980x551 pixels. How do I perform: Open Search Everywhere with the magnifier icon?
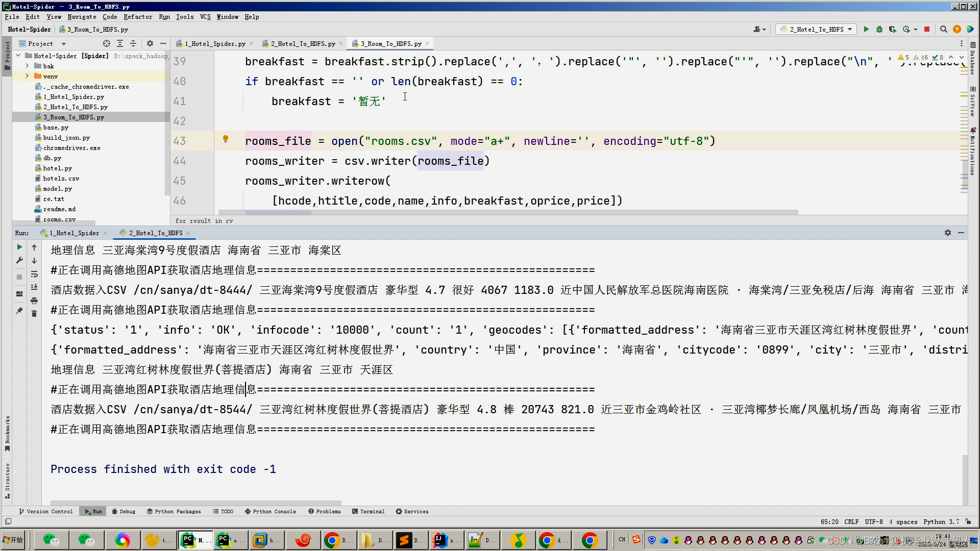click(943, 29)
